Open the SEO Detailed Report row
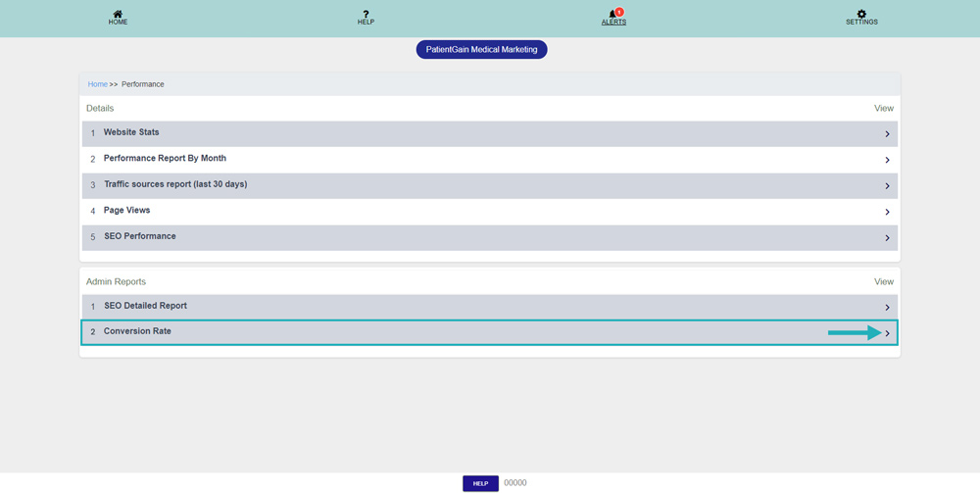980x493 pixels. (490, 307)
